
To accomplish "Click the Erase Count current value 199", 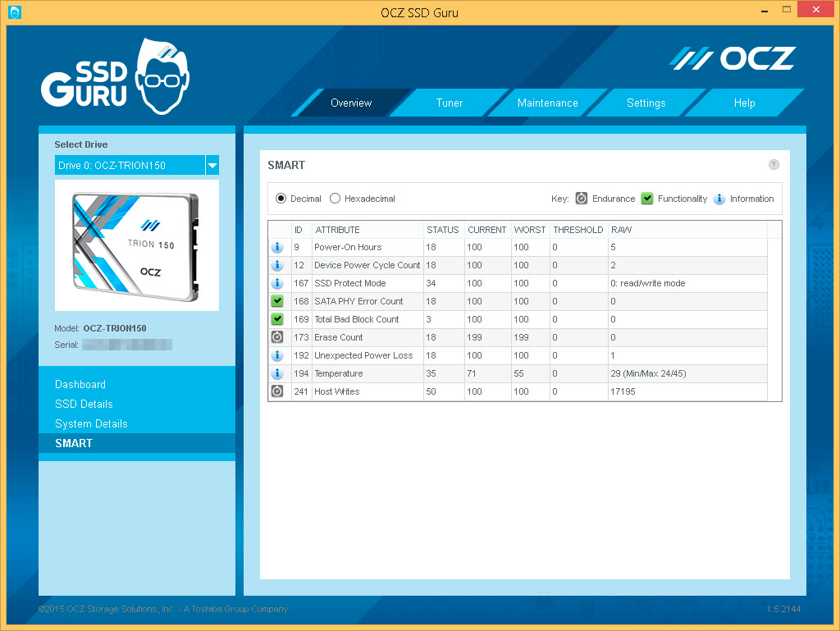I will tap(474, 337).
